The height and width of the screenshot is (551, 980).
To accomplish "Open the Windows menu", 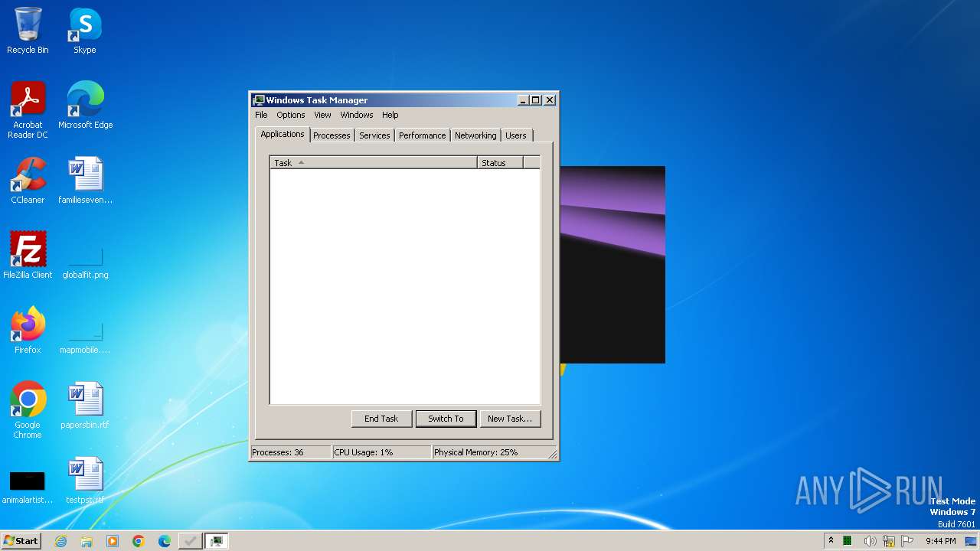I will (x=357, y=115).
